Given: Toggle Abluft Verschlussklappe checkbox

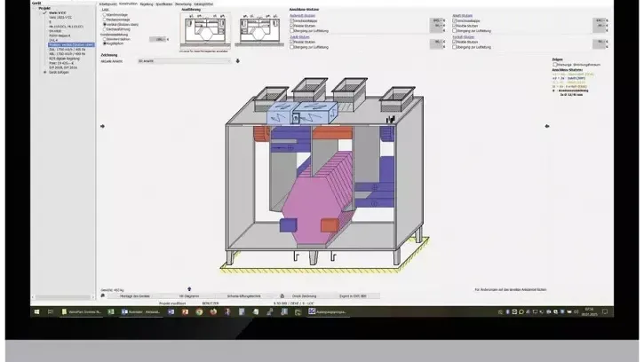Looking at the screenshot, I should click(454, 20).
